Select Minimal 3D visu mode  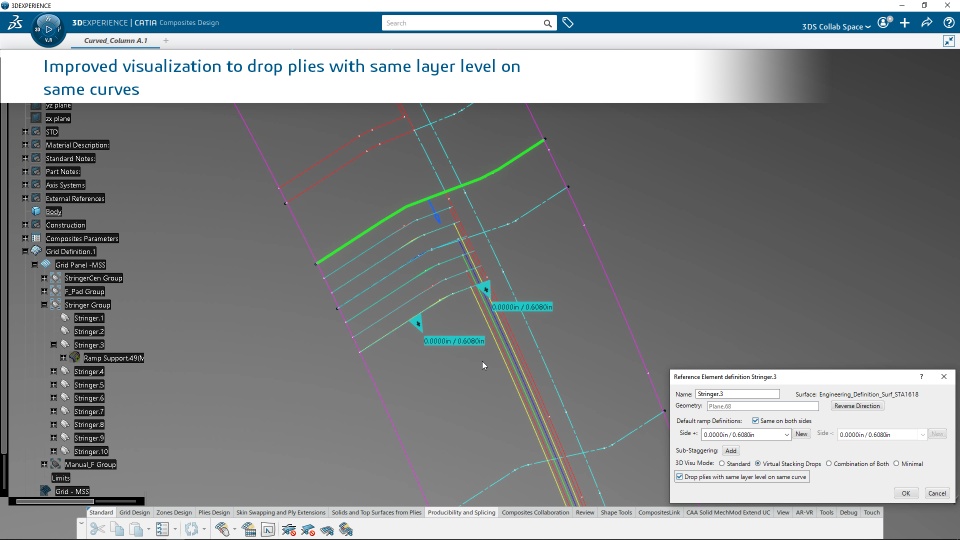(x=896, y=463)
